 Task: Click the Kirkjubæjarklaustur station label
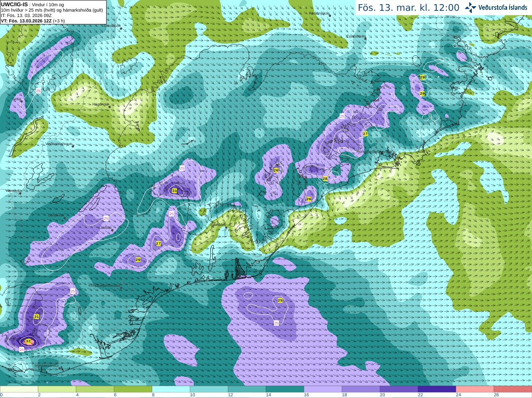point(104,286)
